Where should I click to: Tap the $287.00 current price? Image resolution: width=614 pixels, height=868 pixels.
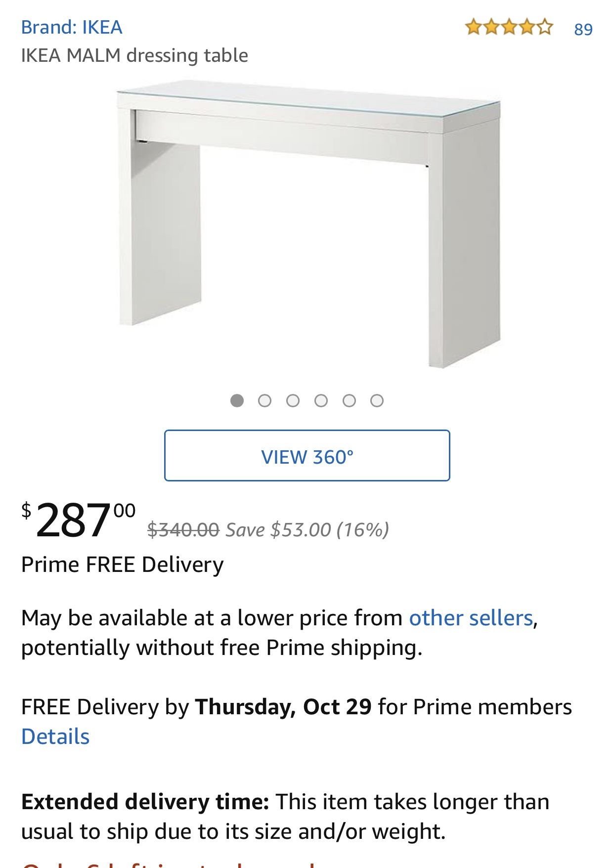(x=78, y=520)
